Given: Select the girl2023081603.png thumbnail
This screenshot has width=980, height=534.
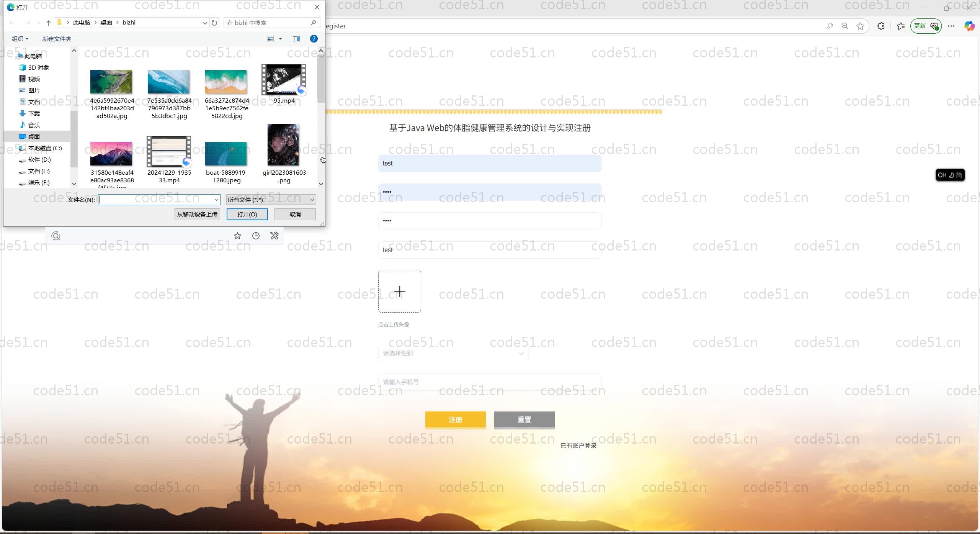Looking at the screenshot, I should point(284,146).
